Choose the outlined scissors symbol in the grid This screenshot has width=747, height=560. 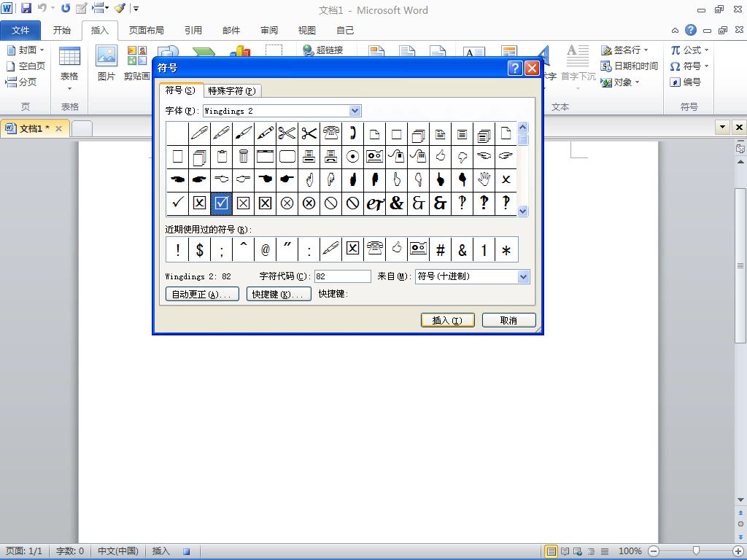(x=287, y=133)
